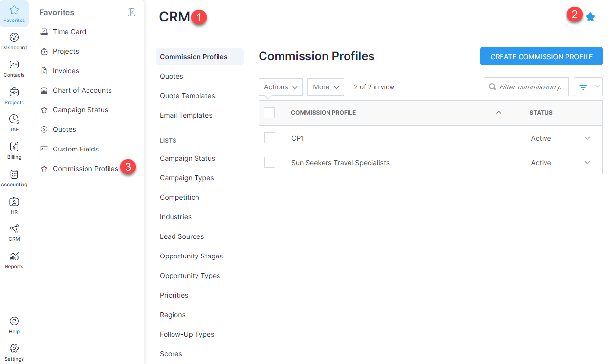
Task: Open Chart of Accounts favorite link
Action: click(x=82, y=90)
